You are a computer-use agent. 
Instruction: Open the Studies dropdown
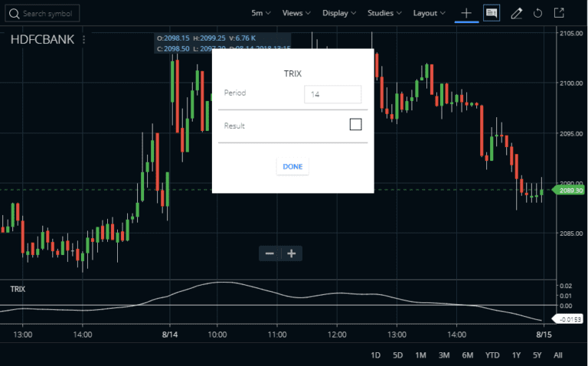[384, 13]
